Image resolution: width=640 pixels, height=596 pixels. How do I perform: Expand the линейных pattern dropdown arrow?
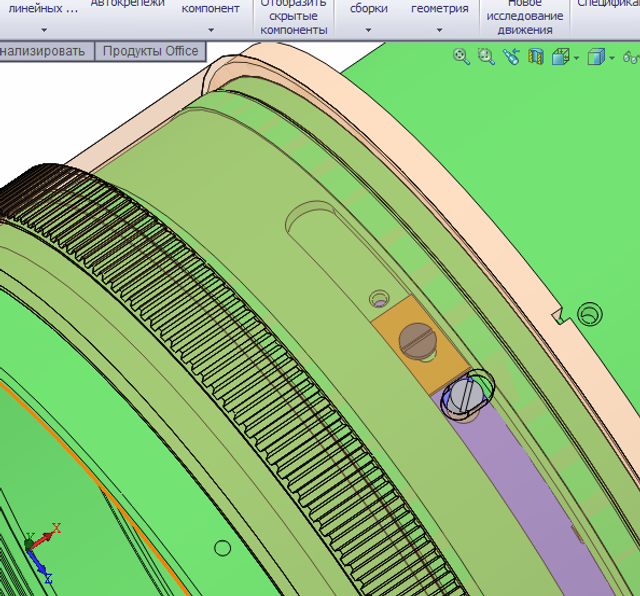(x=44, y=30)
